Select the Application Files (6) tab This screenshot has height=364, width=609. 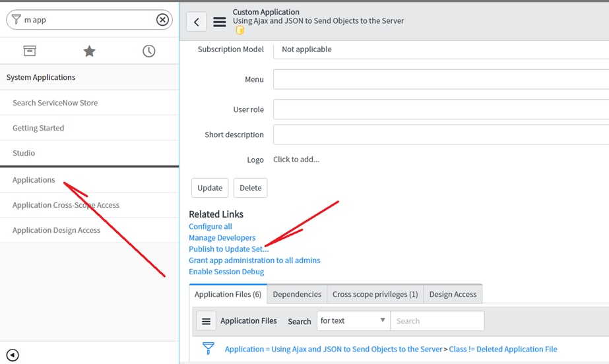[x=228, y=294]
